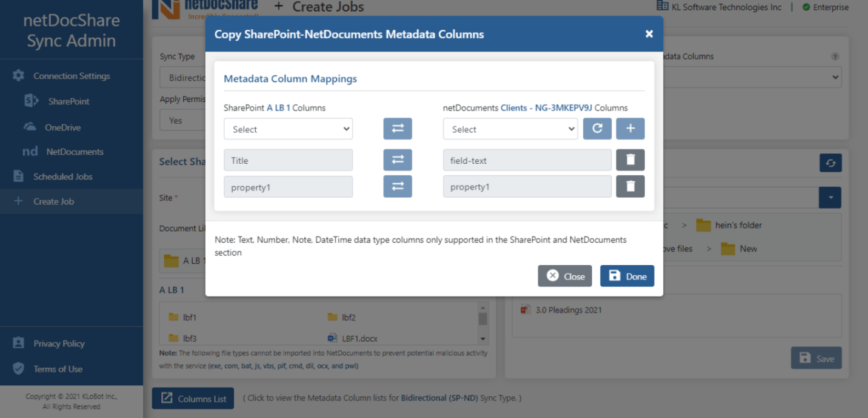Image resolution: width=868 pixels, height=418 pixels.
Task: Click the hein's folder icon
Action: pos(703,225)
